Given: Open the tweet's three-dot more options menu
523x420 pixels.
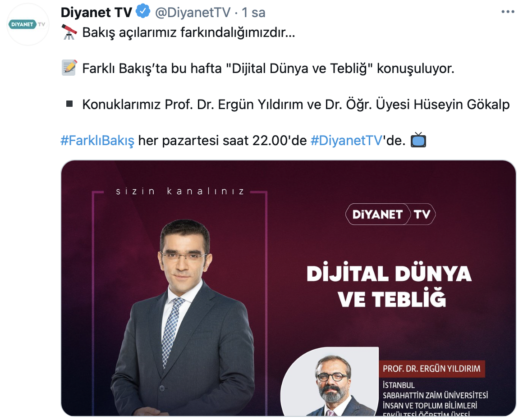Looking at the screenshot, I should (x=508, y=12).
